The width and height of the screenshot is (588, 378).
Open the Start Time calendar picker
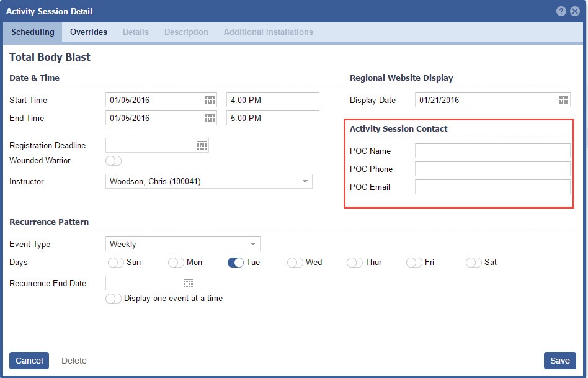(x=210, y=100)
